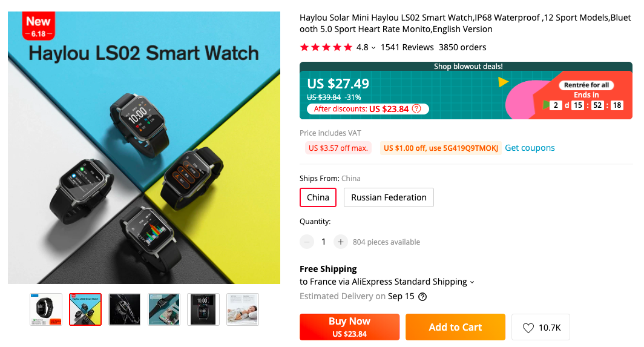Viewport: 644px width, 347px height.
Task: Select Russian Federation shipping origin
Action: point(389,197)
